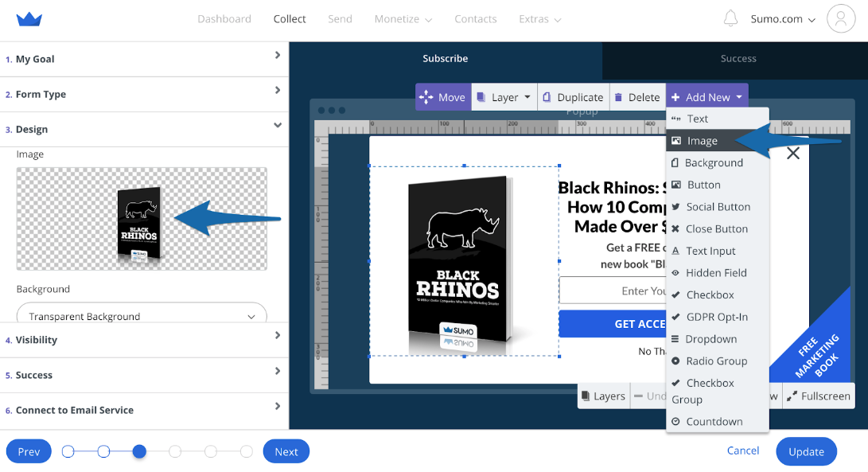
Task: Select the Black Rhinos book image on canvas
Action: pyautogui.click(x=464, y=261)
